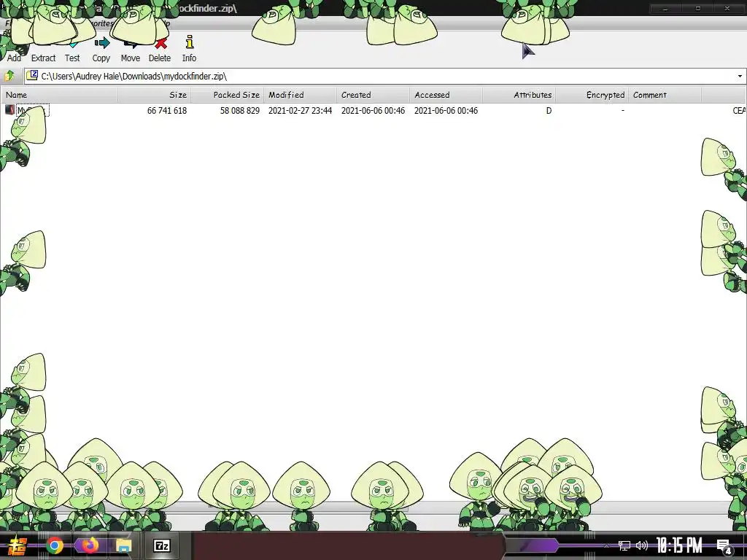The image size is (747, 560).
Task: Open Firefox from the taskbar
Action: (90, 545)
